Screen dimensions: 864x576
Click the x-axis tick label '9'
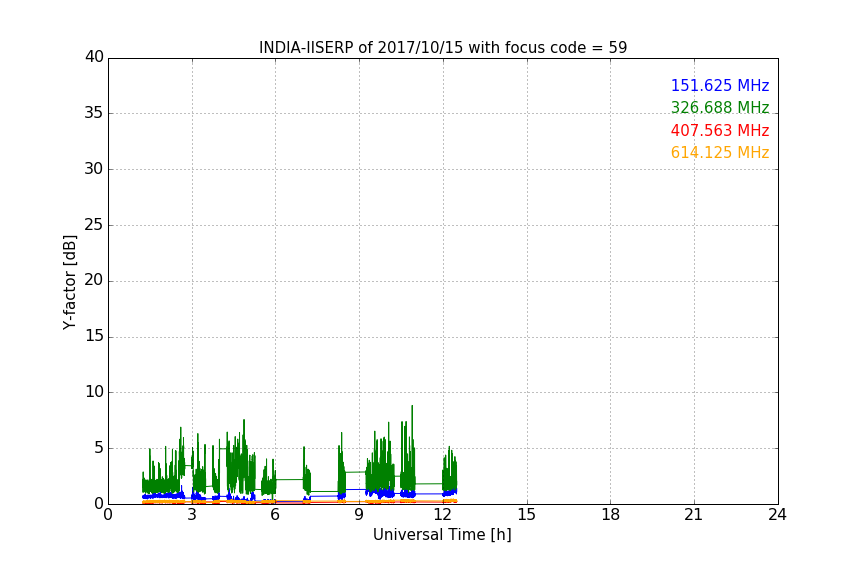coord(359,515)
